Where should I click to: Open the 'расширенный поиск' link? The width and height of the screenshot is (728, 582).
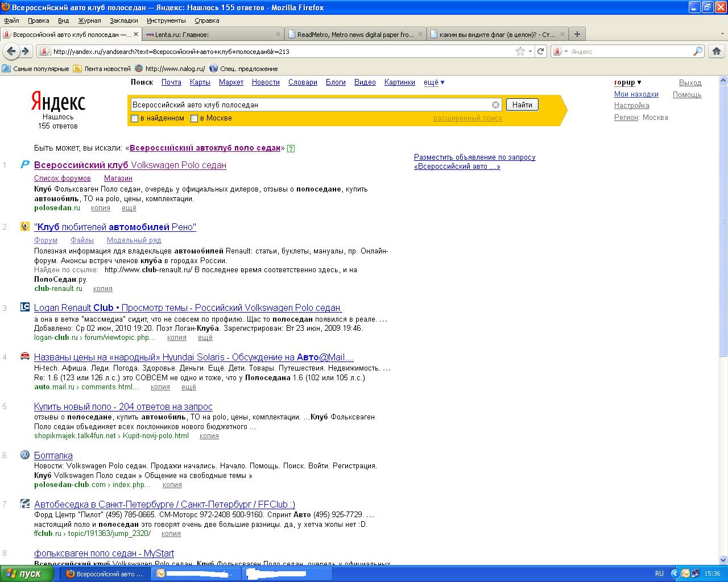(x=468, y=118)
